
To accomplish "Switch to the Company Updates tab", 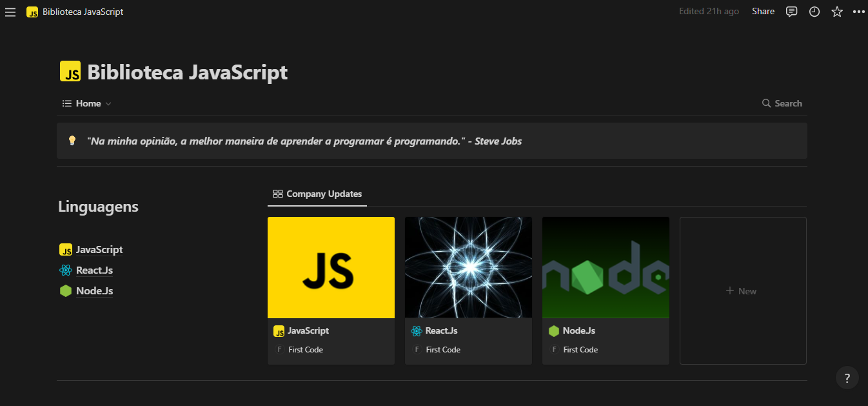I will [317, 193].
